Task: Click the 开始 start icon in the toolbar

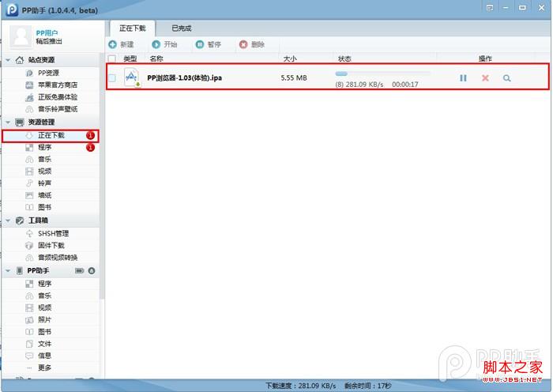Action: tap(156, 44)
